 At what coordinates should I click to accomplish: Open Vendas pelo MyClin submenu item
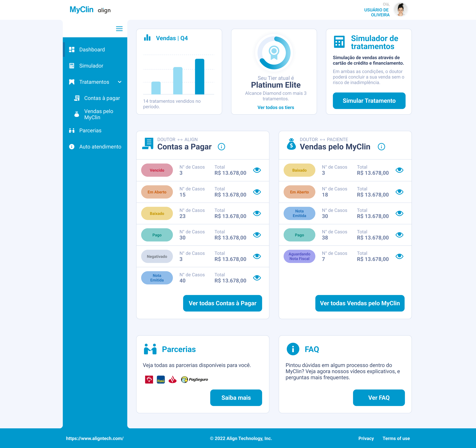[95, 114]
